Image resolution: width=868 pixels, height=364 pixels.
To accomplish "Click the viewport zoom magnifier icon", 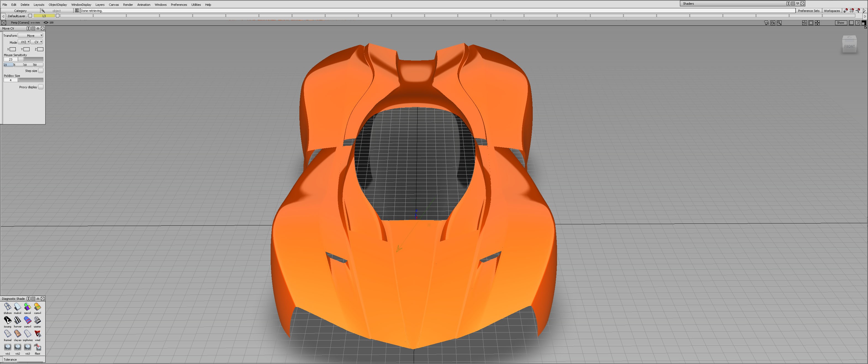I will coord(779,23).
